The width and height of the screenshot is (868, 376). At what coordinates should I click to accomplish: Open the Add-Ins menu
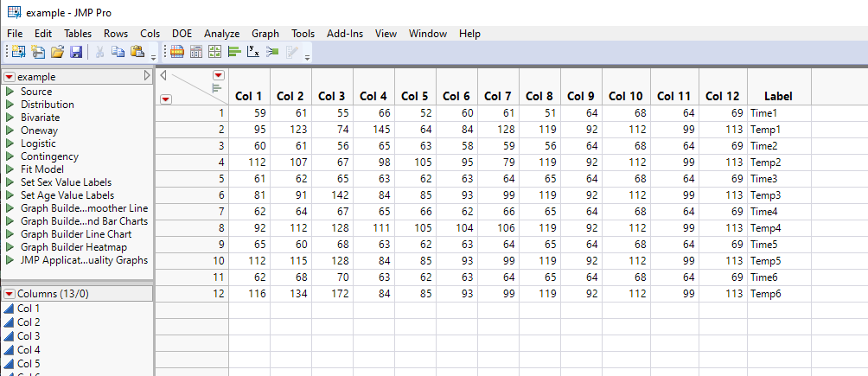pyautogui.click(x=345, y=34)
